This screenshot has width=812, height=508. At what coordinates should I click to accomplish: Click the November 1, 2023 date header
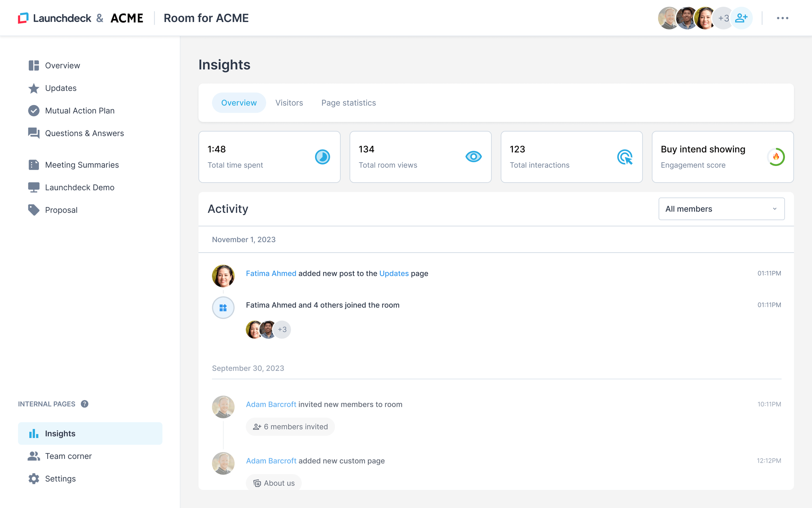coord(244,239)
